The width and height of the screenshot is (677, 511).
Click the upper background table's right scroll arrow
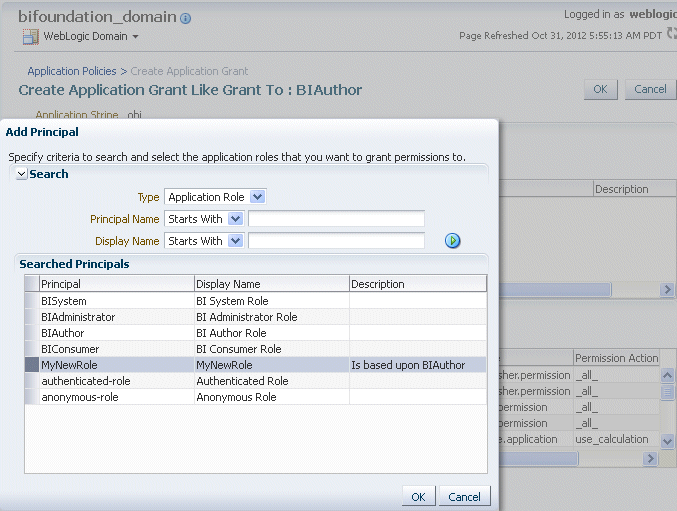click(x=667, y=289)
